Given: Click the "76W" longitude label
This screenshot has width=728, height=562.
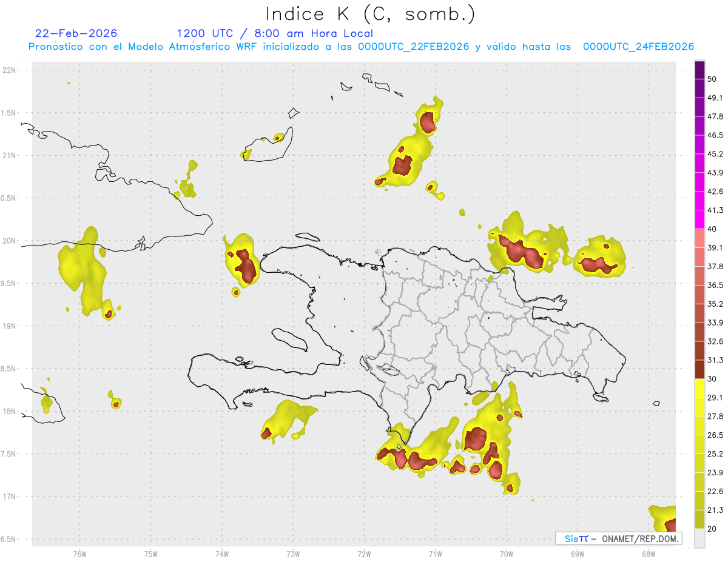Looking at the screenshot, I should coord(79,554).
